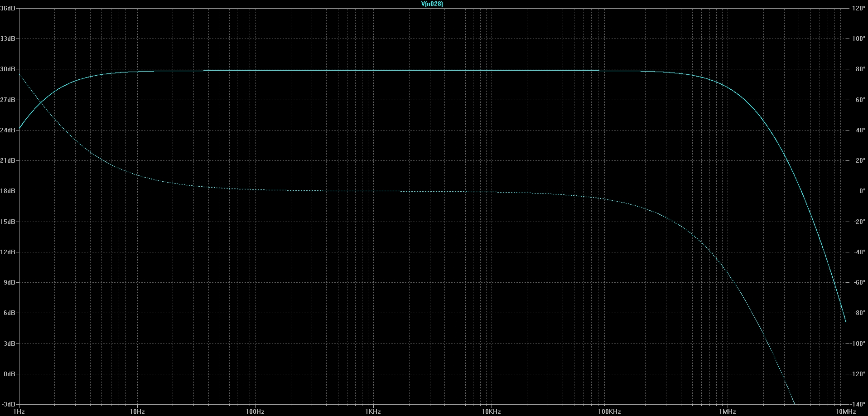Screen dimensions: 868x416
Task: Select the 9dB magnitude axis label
Action: click(10, 282)
